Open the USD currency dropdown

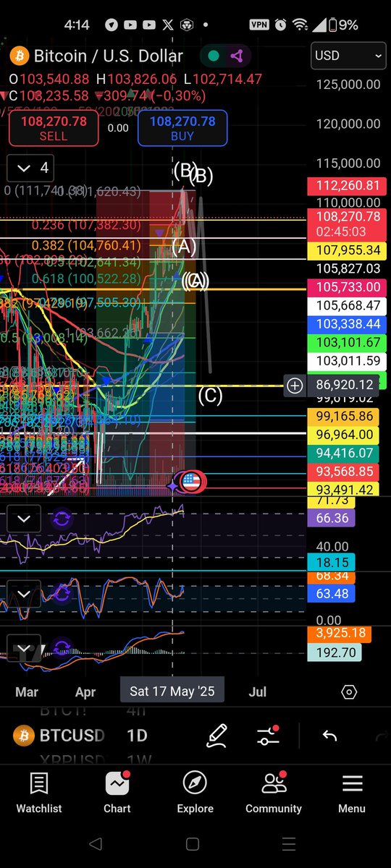coord(348,56)
